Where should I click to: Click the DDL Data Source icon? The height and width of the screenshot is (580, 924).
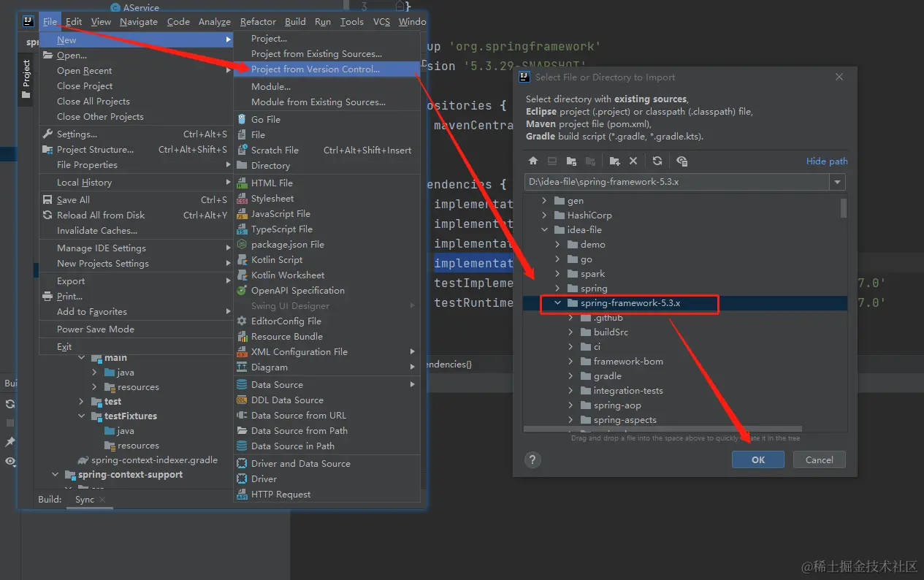coord(242,400)
